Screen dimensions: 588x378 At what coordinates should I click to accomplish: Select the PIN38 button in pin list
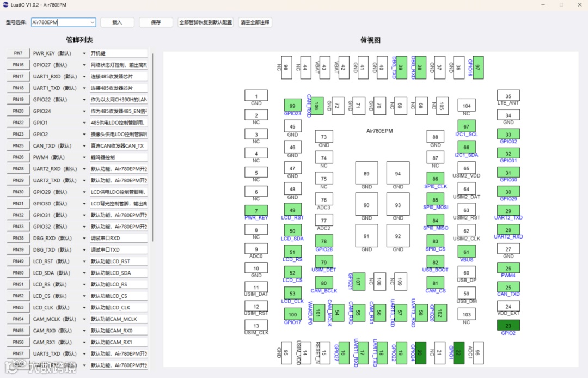click(18, 238)
